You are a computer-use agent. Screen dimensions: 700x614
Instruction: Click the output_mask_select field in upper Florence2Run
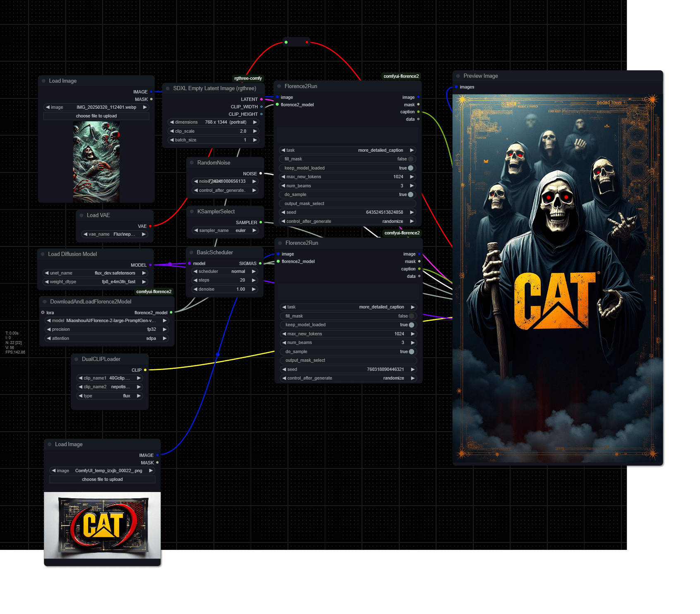coord(348,204)
